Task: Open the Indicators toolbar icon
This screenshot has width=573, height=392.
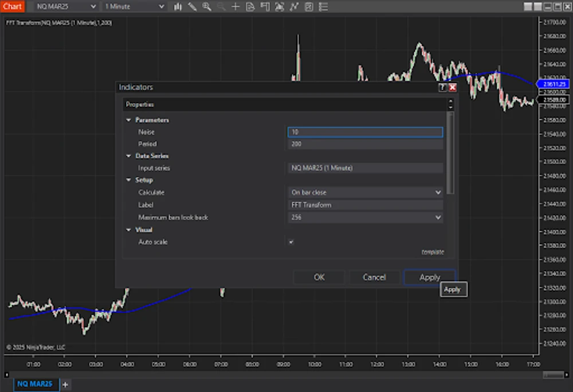Action: point(294,6)
